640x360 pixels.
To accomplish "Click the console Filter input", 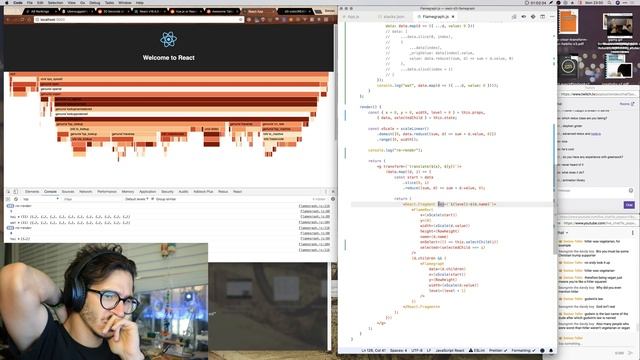I will click(x=92, y=199).
